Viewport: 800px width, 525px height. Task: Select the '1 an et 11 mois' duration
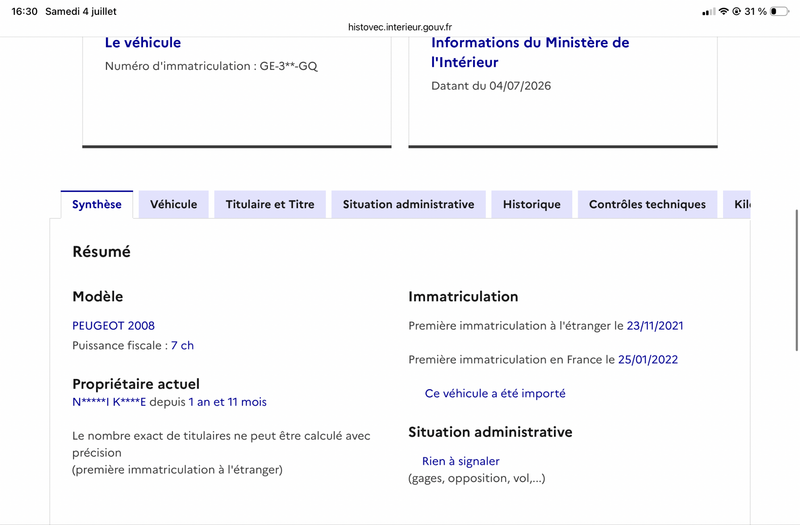(228, 402)
